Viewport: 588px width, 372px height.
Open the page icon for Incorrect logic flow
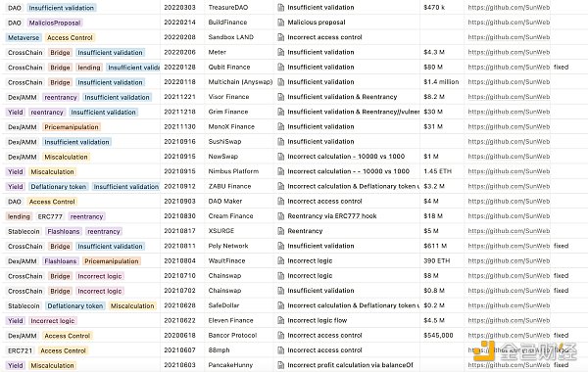(280, 320)
